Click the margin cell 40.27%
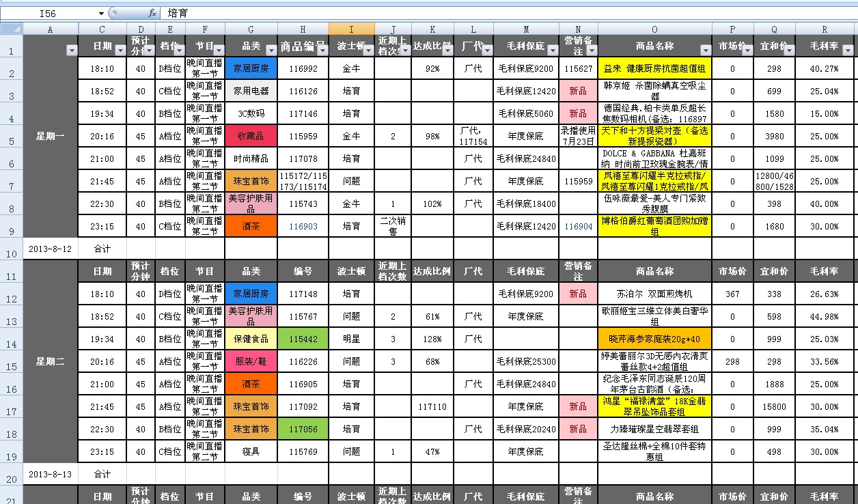This screenshot has height=504, width=858. click(x=825, y=69)
